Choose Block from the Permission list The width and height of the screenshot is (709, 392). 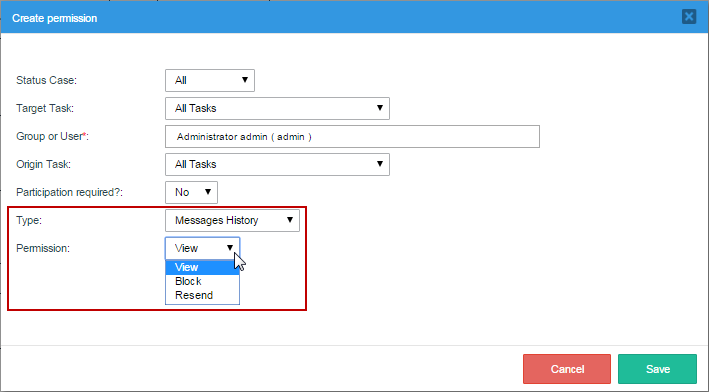(x=202, y=281)
